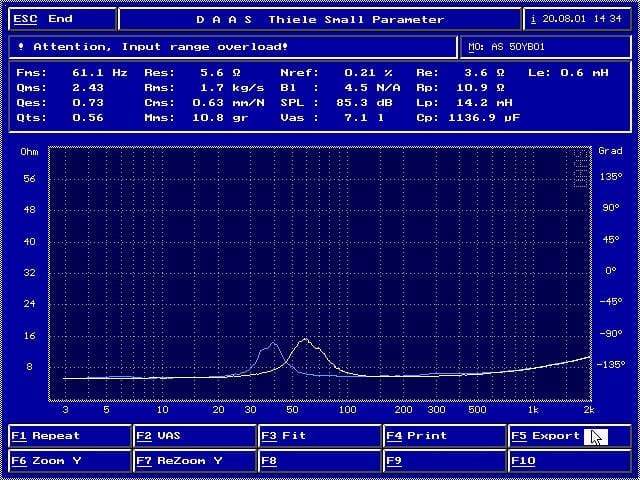Image resolution: width=640 pixels, height=480 pixels.
Task: Click the empty F8 button
Action: coord(320,461)
